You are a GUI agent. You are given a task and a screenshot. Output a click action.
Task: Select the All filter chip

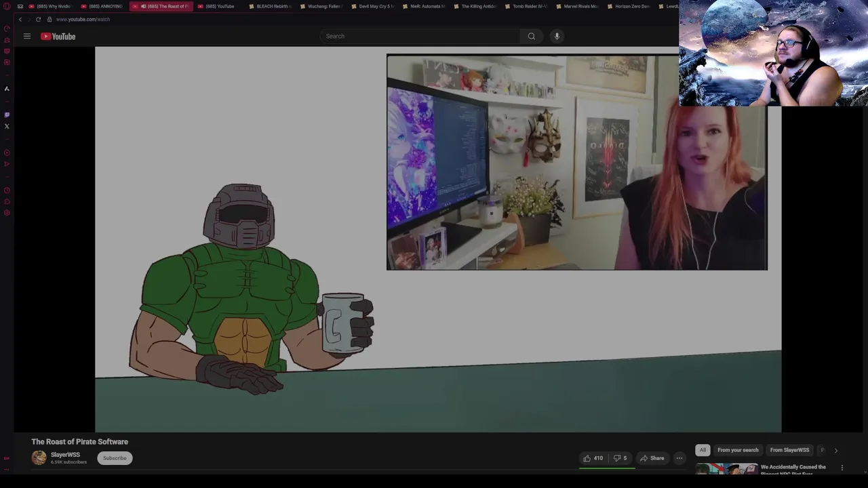703,450
